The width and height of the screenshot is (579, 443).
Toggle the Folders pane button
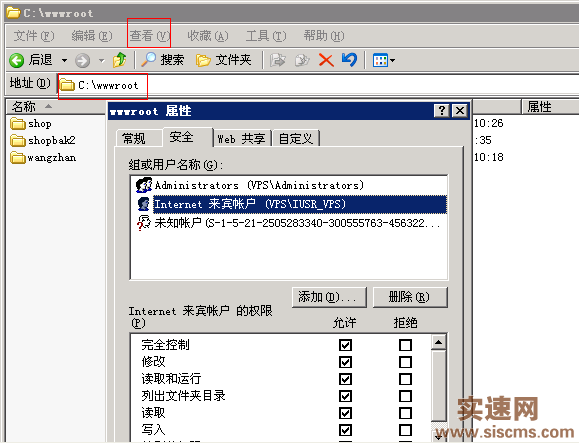pyautogui.click(x=223, y=60)
